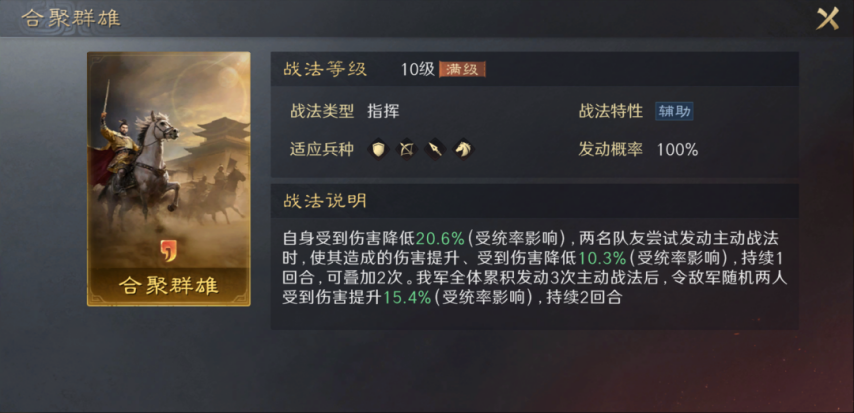
Task: Tap the shield infantry troop icon
Action: coord(379,149)
